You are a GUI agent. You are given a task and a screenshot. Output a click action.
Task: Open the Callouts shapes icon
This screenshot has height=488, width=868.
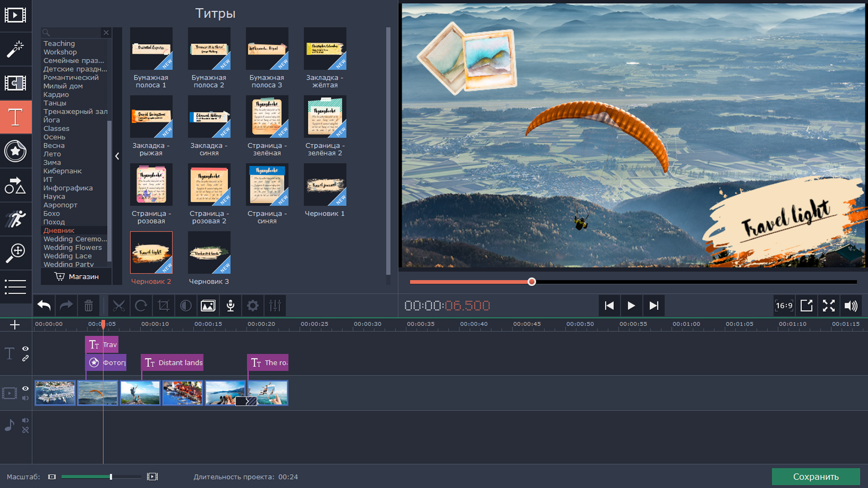[x=15, y=185]
